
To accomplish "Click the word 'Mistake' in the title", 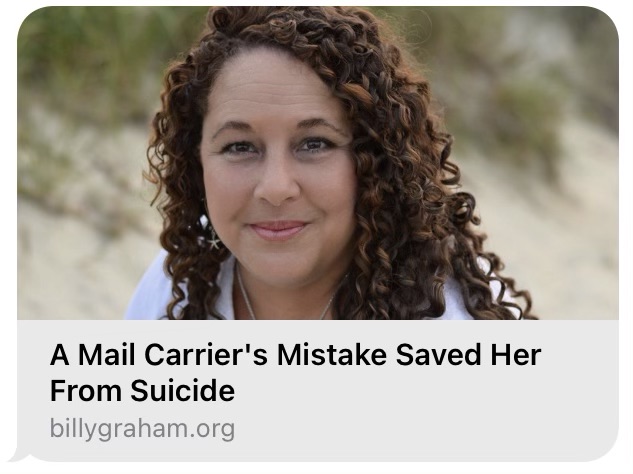I will [x=332, y=355].
